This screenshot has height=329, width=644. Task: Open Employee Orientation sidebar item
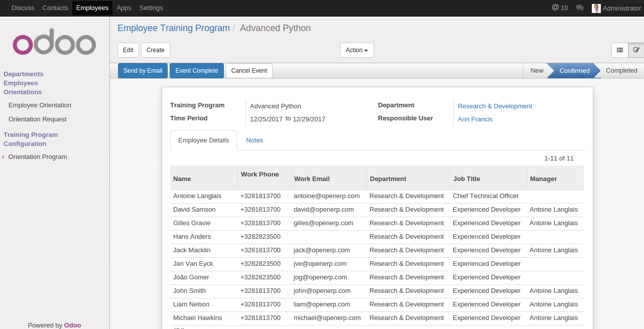[40, 105]
